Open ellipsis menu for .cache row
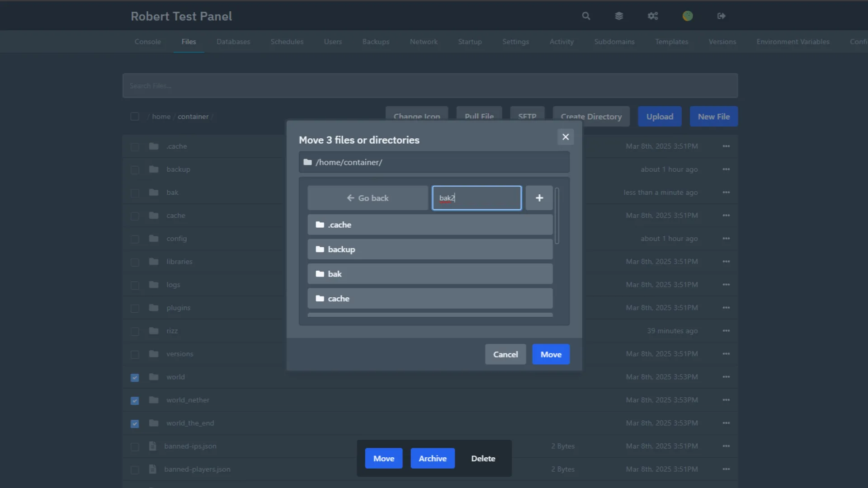 (x=726, y=146)
